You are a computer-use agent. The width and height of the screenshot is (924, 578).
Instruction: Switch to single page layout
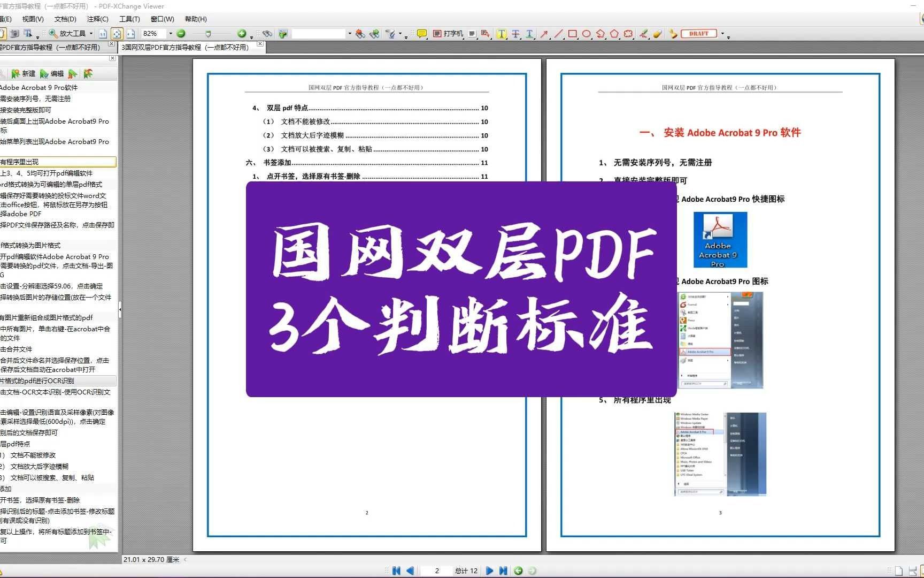click(x=899, y=571)
